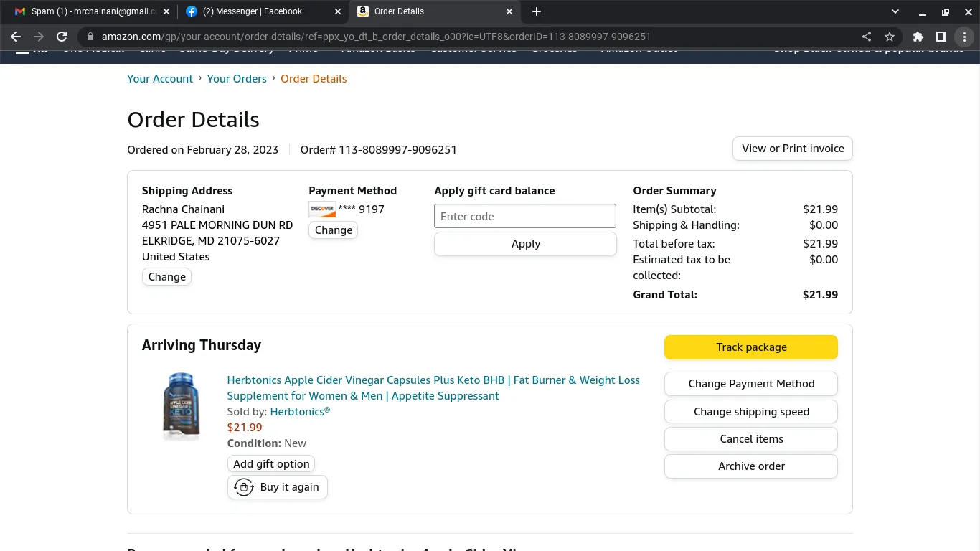Toggle the browser side panel icon
The image size is (980, 551).
[x=941, y=37]
